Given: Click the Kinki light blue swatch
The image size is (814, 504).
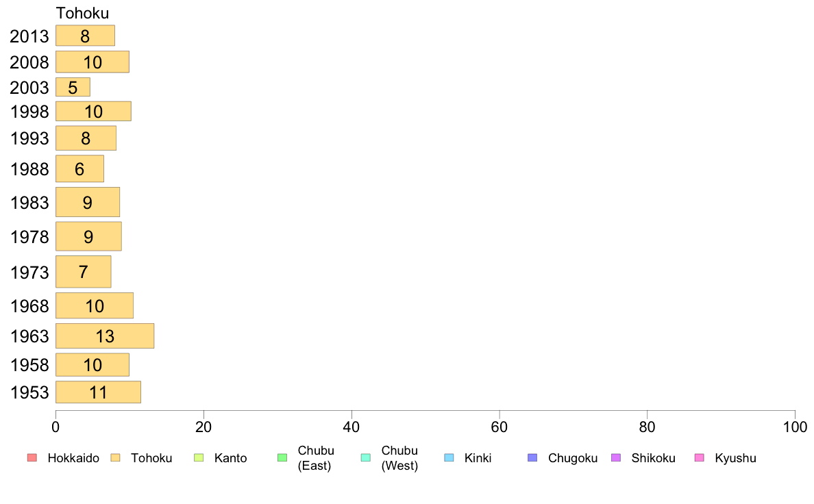Looking at the screenshot, I should [449, 458].
